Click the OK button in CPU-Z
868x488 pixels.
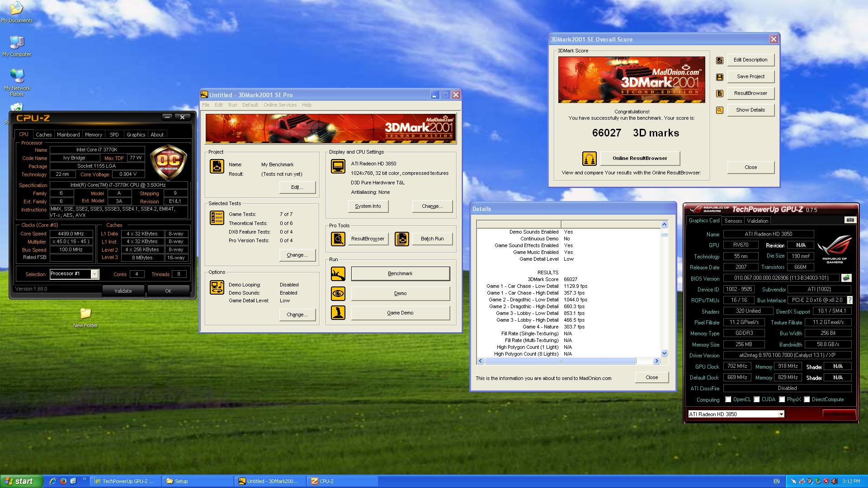click(168, 291)
